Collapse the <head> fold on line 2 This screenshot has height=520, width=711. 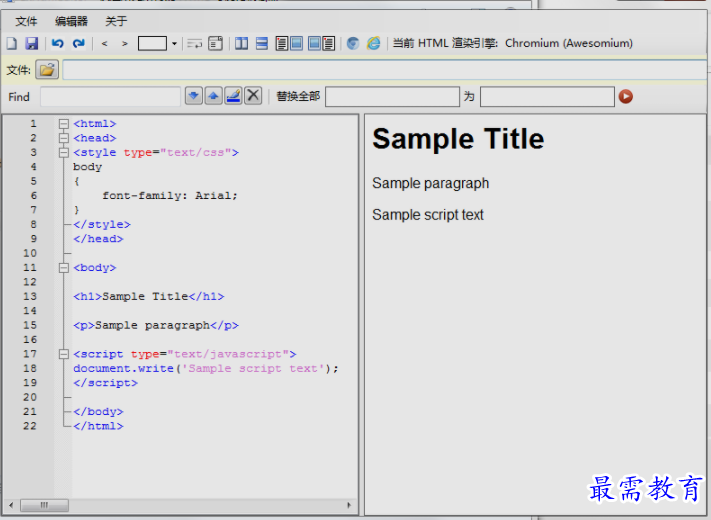[x=64, y=138]
